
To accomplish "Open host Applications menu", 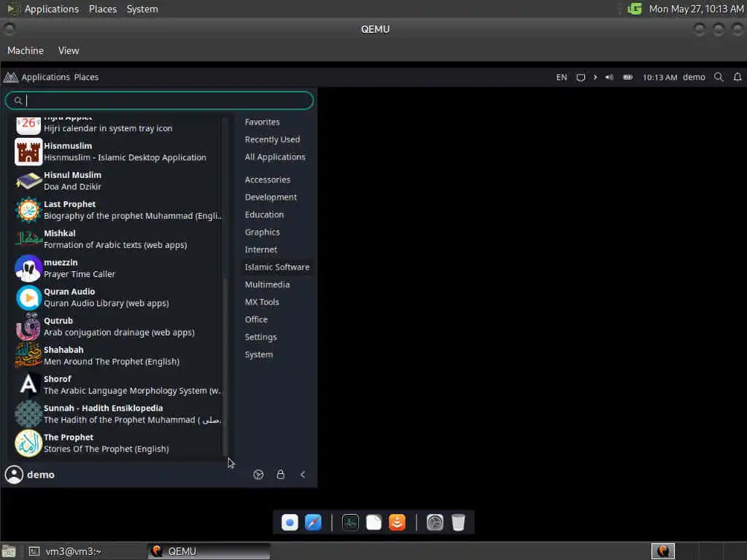I will (52, 9).
